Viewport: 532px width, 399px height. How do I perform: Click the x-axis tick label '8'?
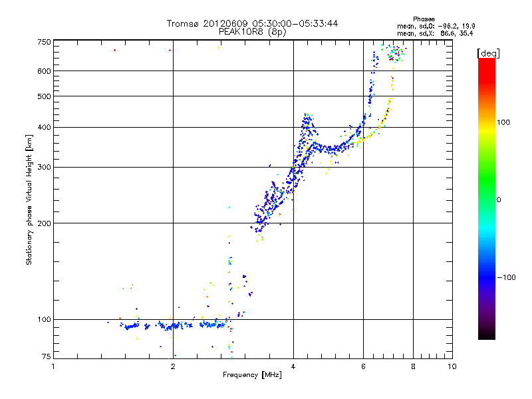[413, 367]
